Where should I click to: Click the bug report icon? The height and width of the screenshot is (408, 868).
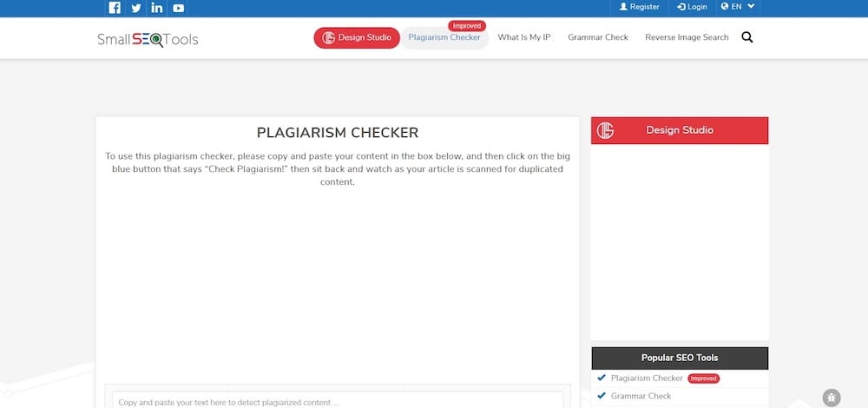click(832, 398)
